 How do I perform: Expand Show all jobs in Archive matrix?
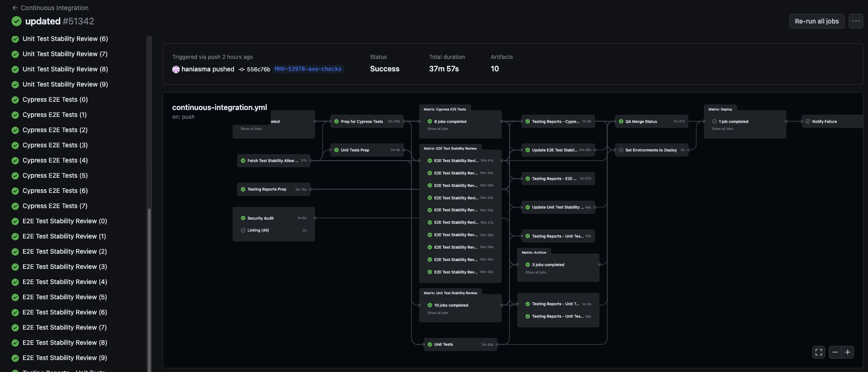pyautogui.click(x=536, y=273)
